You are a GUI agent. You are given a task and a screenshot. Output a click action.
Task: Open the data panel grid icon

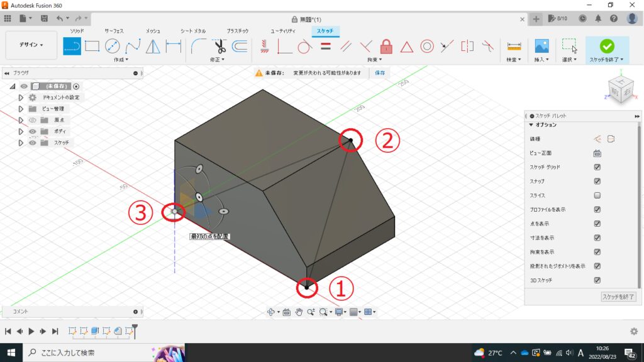tap(8, 18)
